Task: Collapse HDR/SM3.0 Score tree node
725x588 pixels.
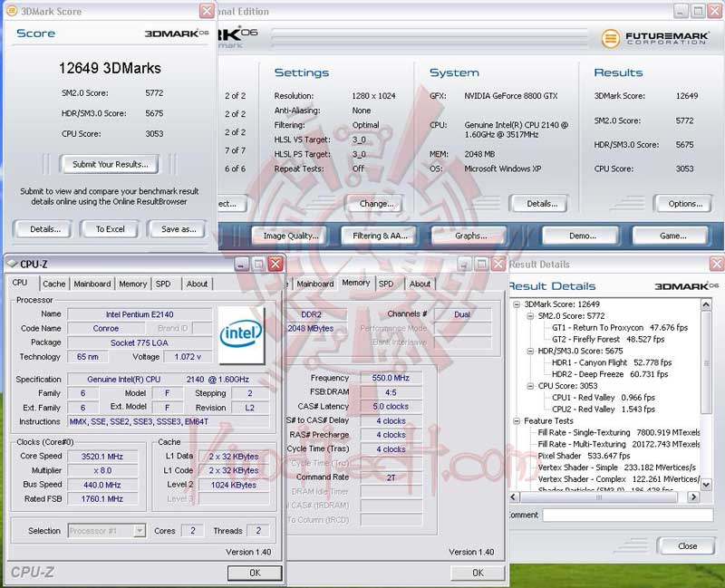Action: (530, 351)
